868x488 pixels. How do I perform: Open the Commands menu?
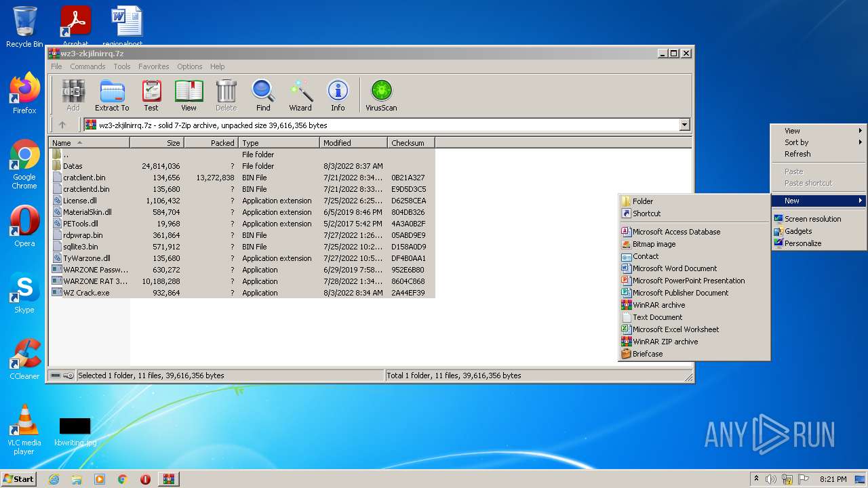coord(87,66)
